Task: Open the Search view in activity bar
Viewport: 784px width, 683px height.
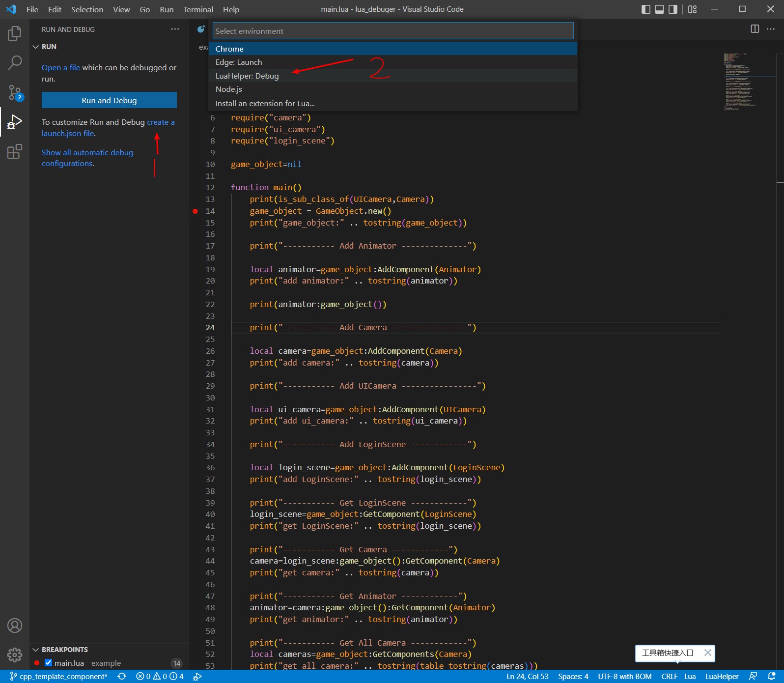Action: tap(15, 62)
